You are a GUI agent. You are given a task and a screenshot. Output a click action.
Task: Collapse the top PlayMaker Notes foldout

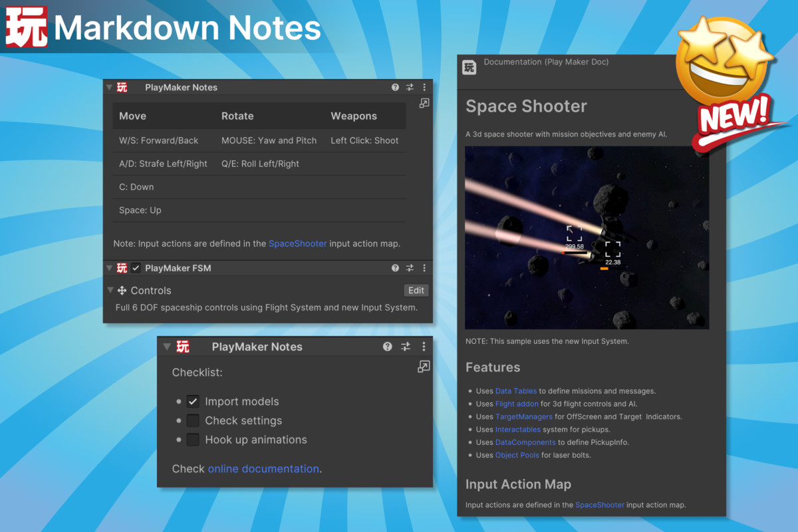110,87
